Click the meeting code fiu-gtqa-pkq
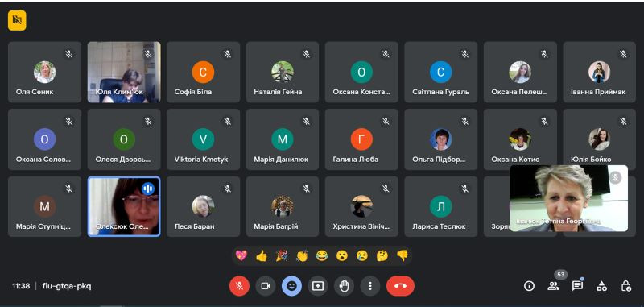 [67, 286]
